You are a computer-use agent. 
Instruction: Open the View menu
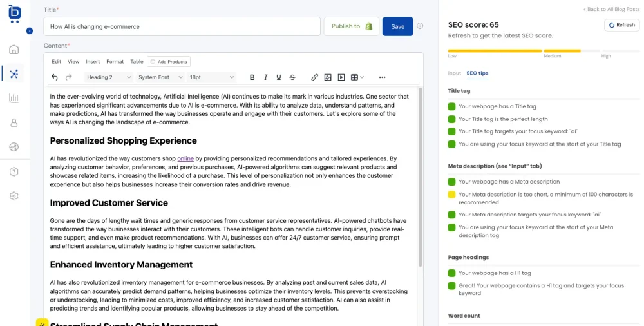pos(73,62)
